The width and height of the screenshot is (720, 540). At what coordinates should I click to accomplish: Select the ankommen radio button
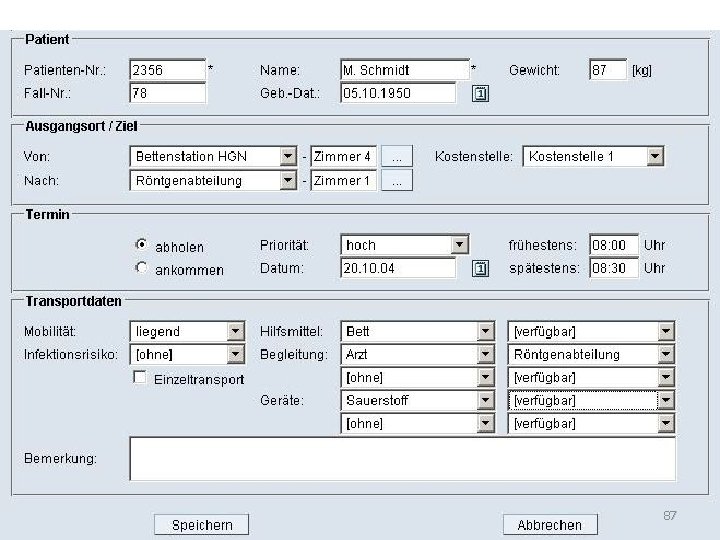coord(141,268)
